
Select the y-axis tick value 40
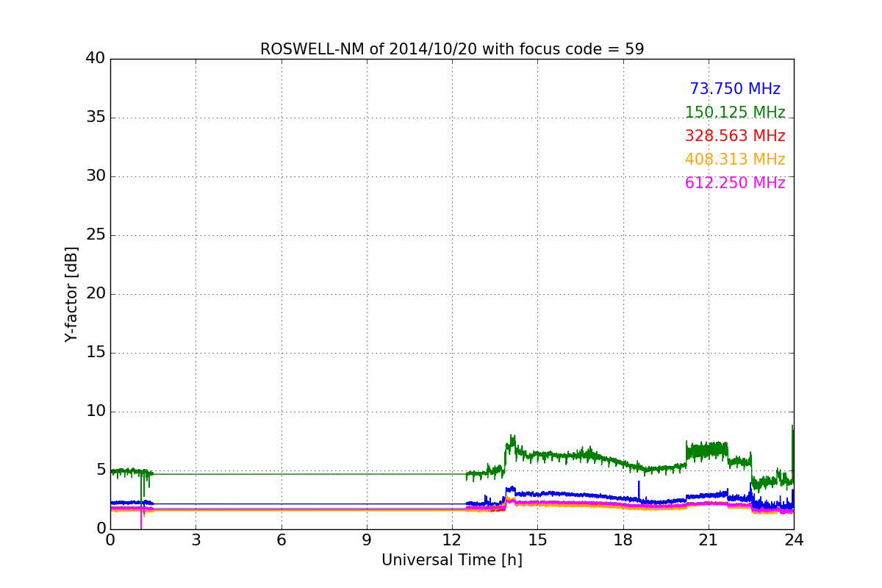click(96, 59)
